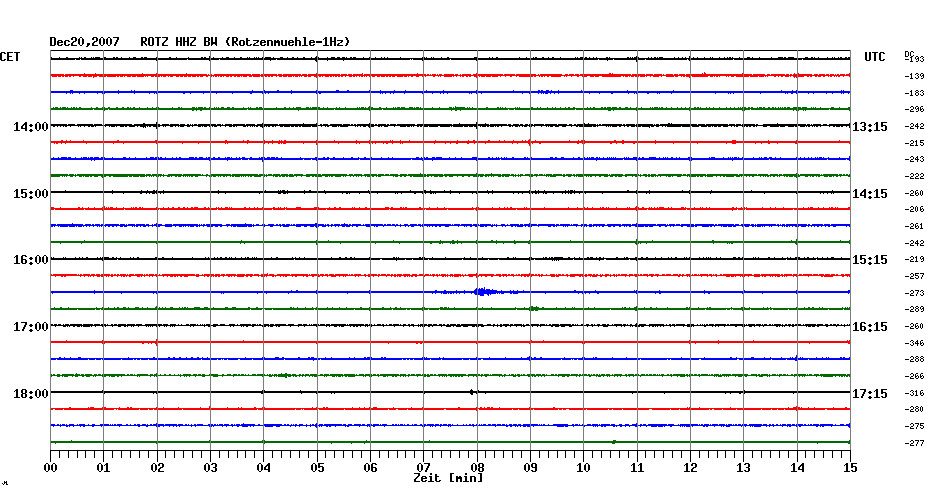Click the CET column header

(x=10, y=57)
